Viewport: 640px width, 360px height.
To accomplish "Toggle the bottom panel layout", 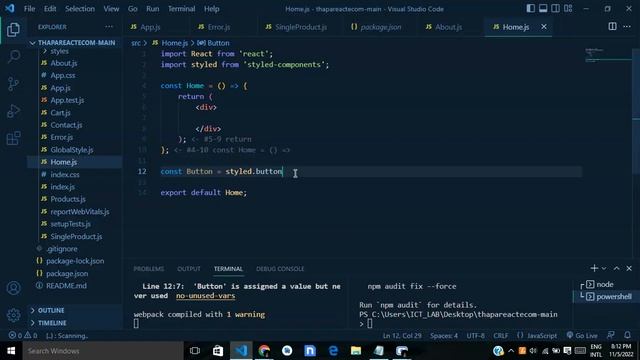I will [543, 8].
